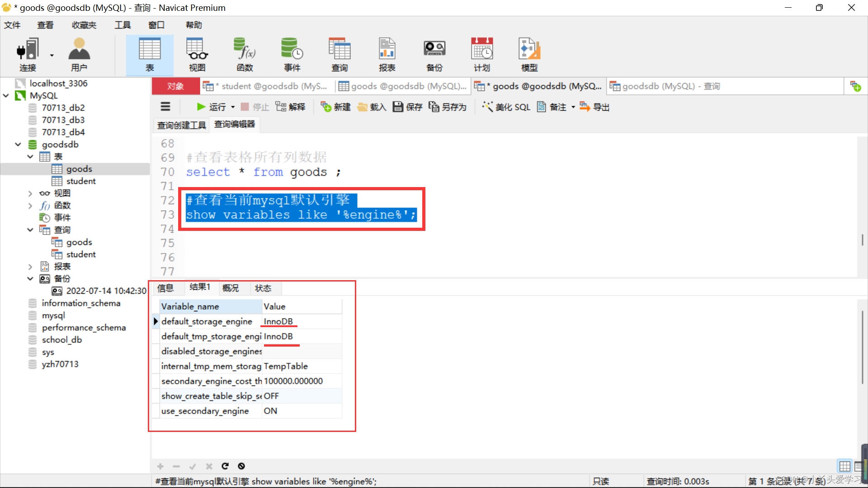Switch to the 概况 (Profile) tab
Viewport: 868px width, 488px height.
(231, 288)
